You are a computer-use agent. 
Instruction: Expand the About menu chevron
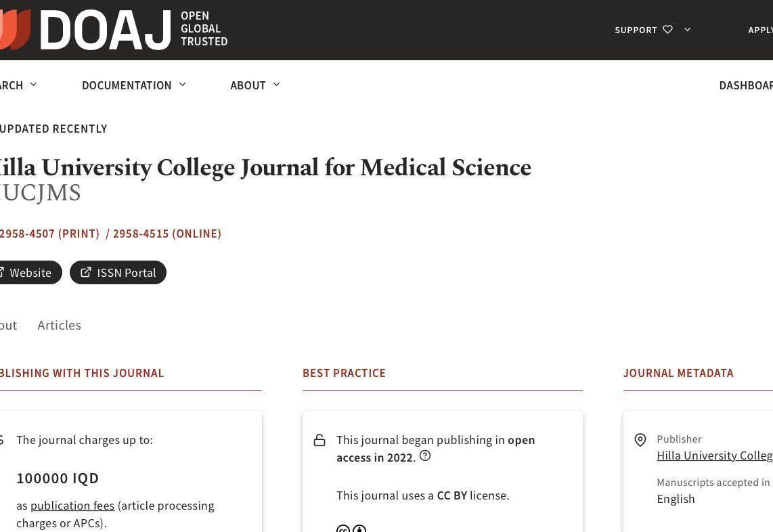click(x=276, y=85)
